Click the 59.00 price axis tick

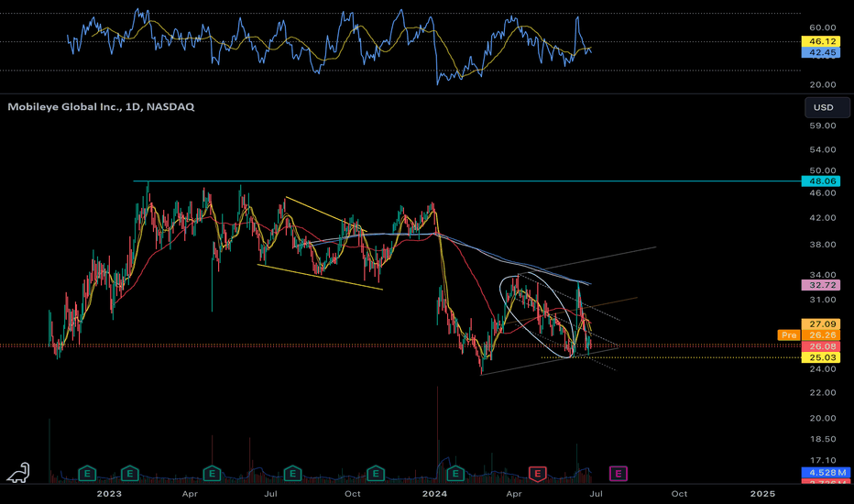(823, 126)
